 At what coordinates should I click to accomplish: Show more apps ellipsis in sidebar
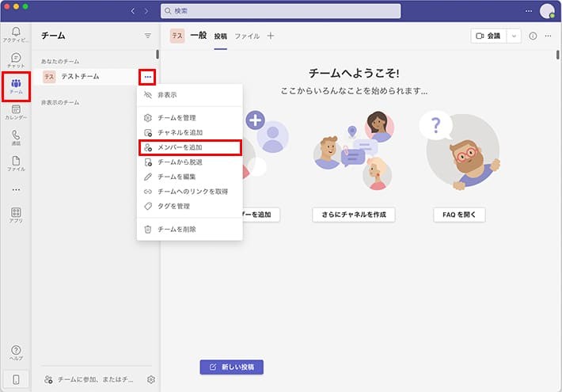[16, 190]
